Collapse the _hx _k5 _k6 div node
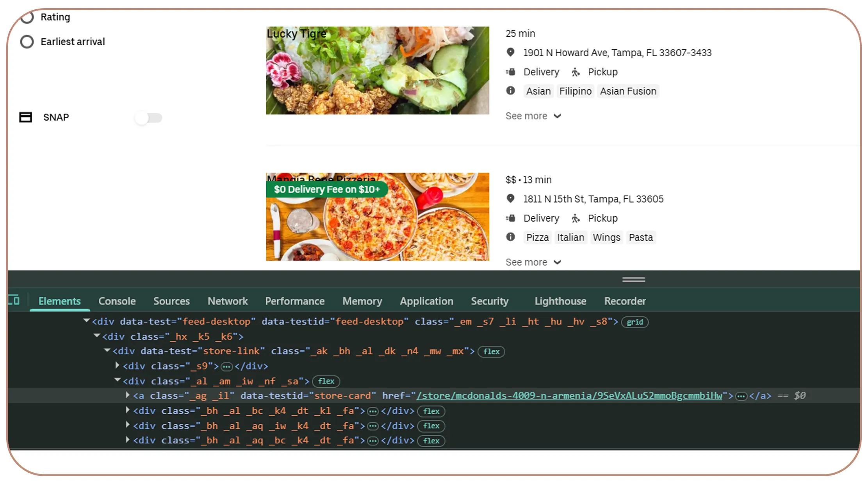This screenshot has height=484, width=868. (97, 336)
